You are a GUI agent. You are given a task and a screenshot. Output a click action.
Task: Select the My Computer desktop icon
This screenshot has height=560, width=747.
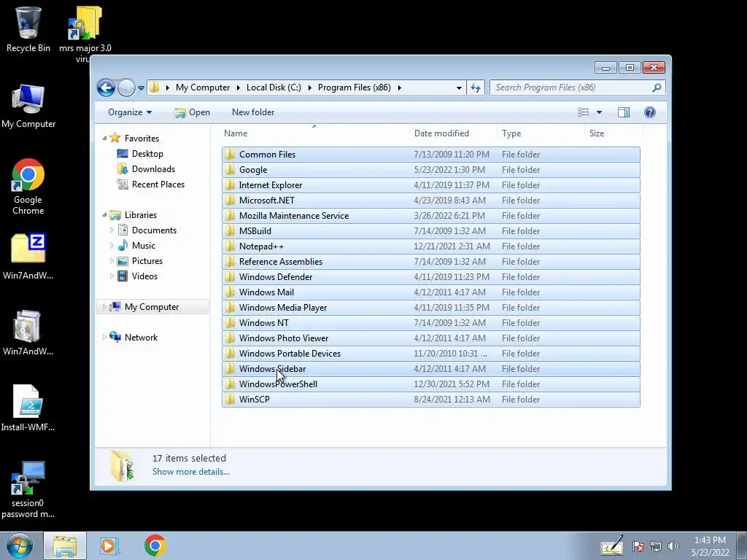click(28, 106)
